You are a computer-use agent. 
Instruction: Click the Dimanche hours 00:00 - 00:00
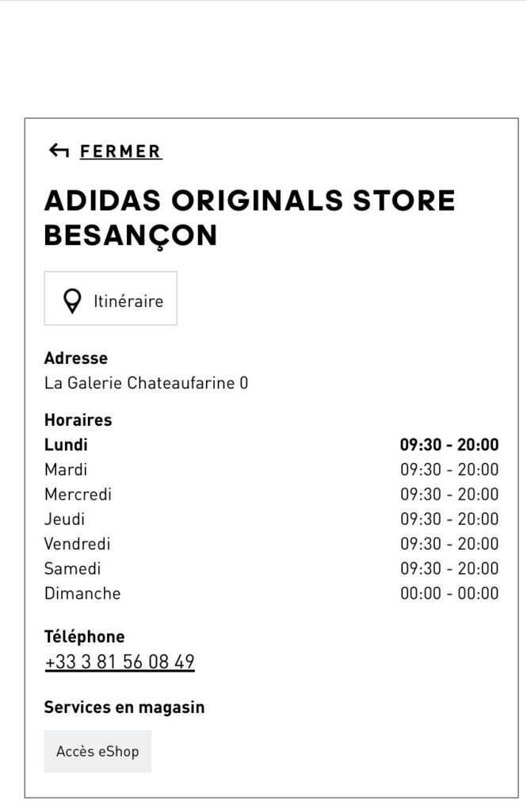tap(449, 593)
